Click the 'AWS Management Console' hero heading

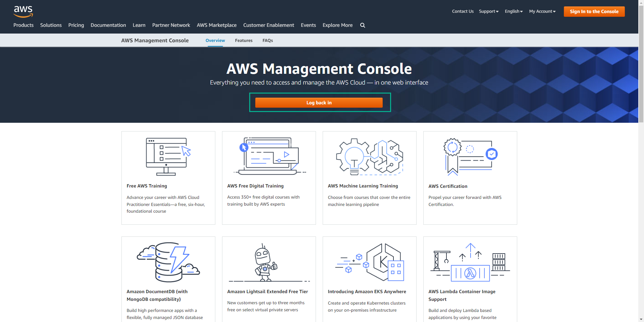[x=319, y=69]
